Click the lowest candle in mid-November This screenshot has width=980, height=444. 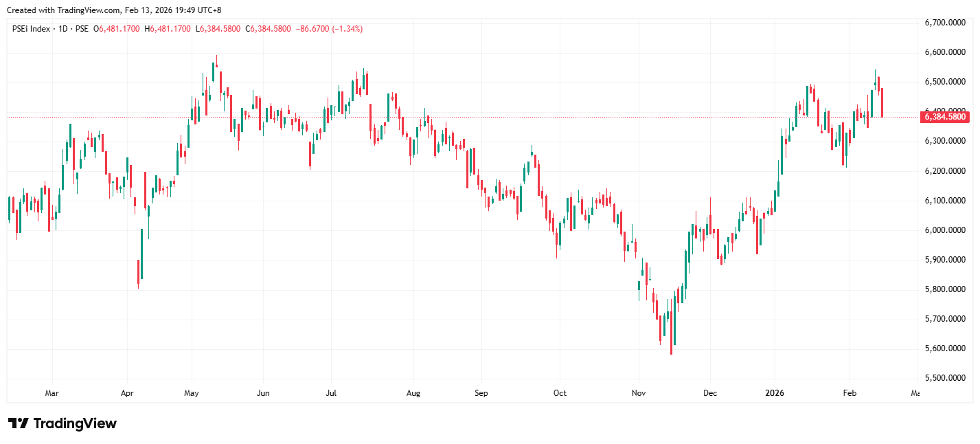coord(671,337)
